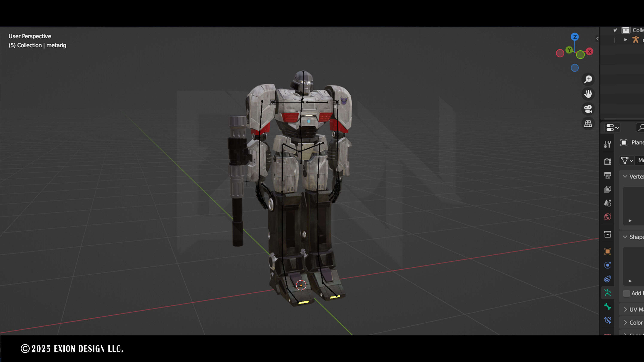Expand the metarig armature row in the outliner
Image resolution: width=644 pixels, height=362 pixels.
click(626, 39)
